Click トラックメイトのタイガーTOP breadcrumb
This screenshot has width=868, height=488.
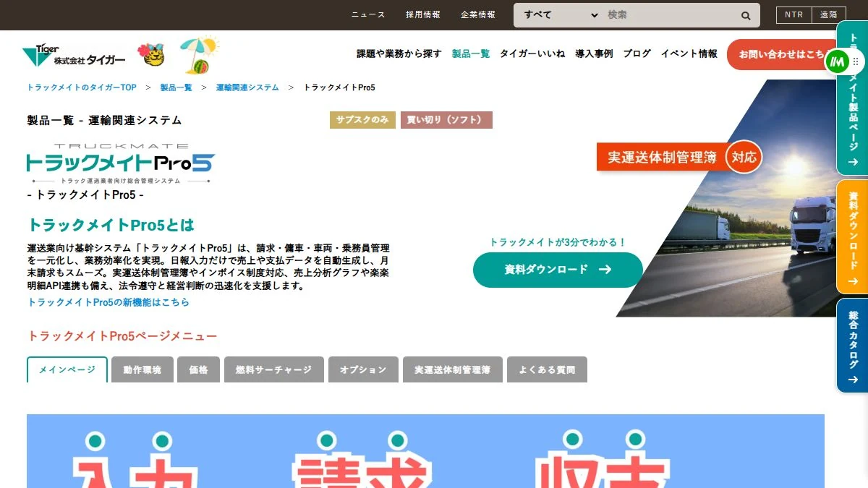point(82,87)
